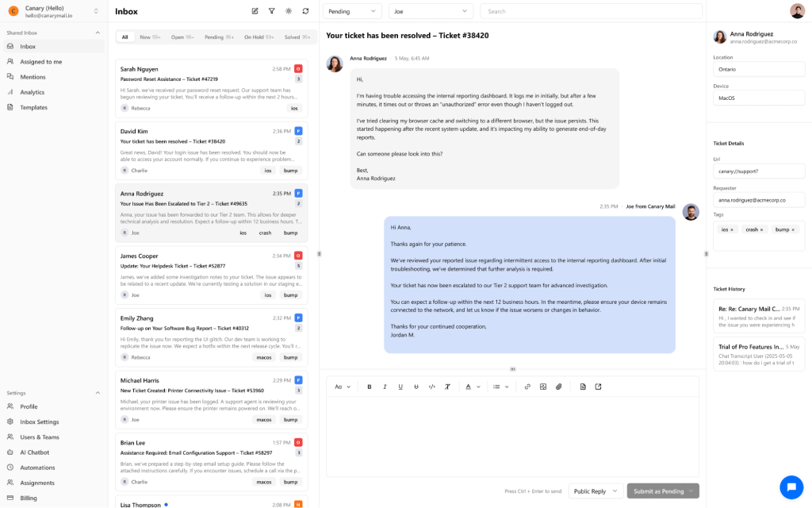This screenshot has height=508, width=812.
Task: Apply italic formatting in the composer toolbar
Action: click(x=385, y=387)
